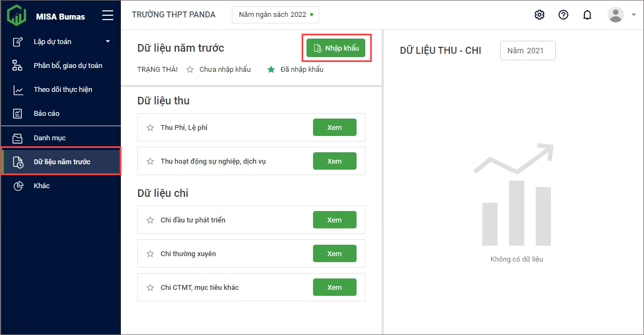The height and width of the screenshot is (335, 644).
Task: Open the Năm ngân sách 2022 dropdown
Action: tap(275, 15)
